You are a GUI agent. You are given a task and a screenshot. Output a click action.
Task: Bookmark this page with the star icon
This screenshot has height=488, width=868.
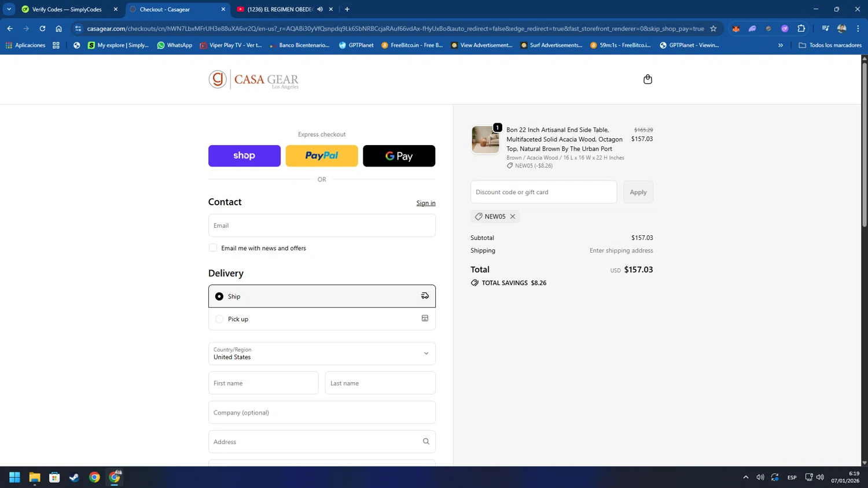point(713,28)
